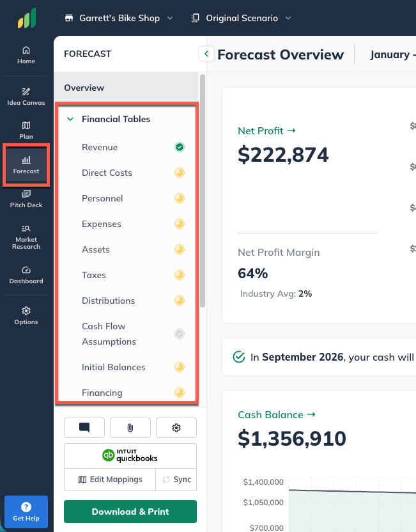Open the Taxes table
This screenshot has width=416, height=532.
(93, 275)
